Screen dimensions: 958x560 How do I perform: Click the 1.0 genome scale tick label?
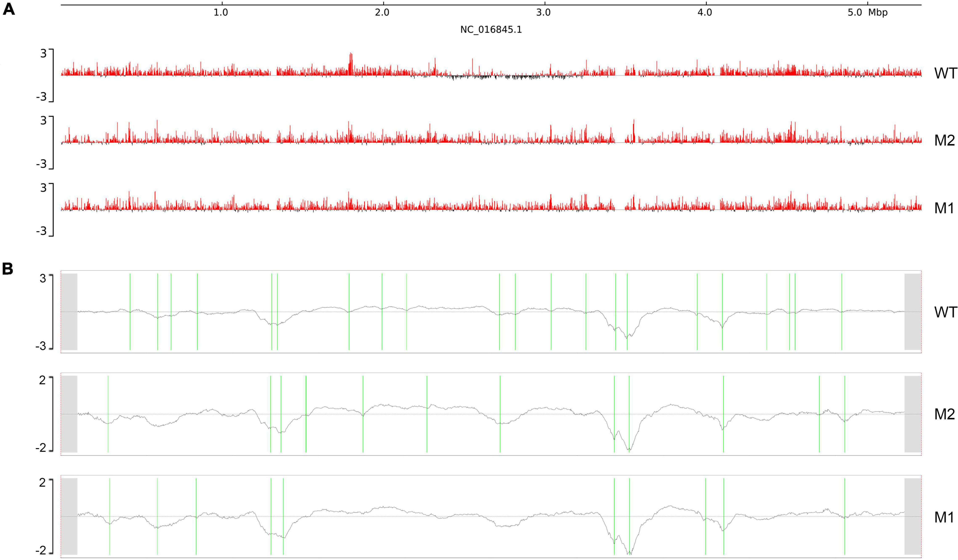(220, 13)
